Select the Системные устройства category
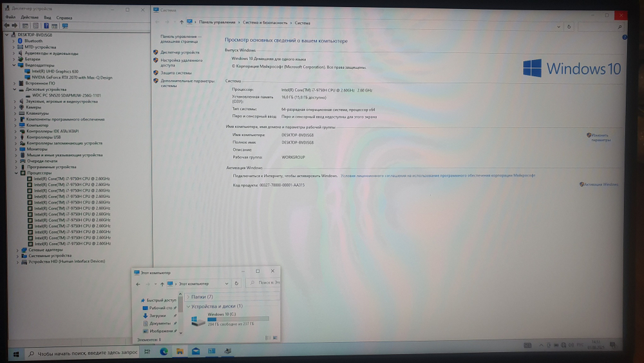This screenshot has width=644, height=363. coord(50,255)
